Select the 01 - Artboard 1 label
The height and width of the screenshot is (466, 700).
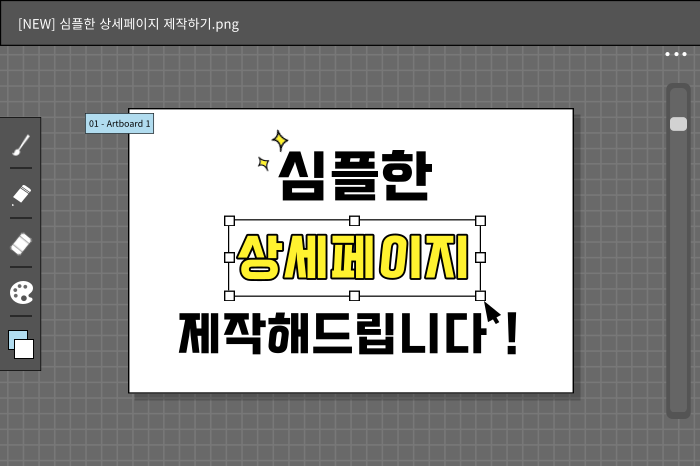119,124
